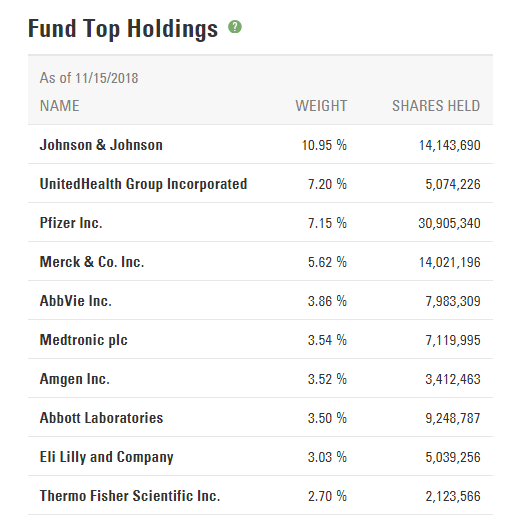
Task: Click Johnson & Johnson's 10.95 % weight
Action: [324, 145]
